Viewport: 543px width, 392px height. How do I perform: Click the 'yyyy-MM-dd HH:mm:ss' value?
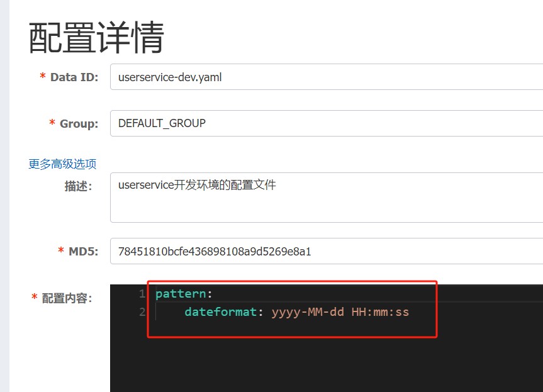[x=340, y=312]
